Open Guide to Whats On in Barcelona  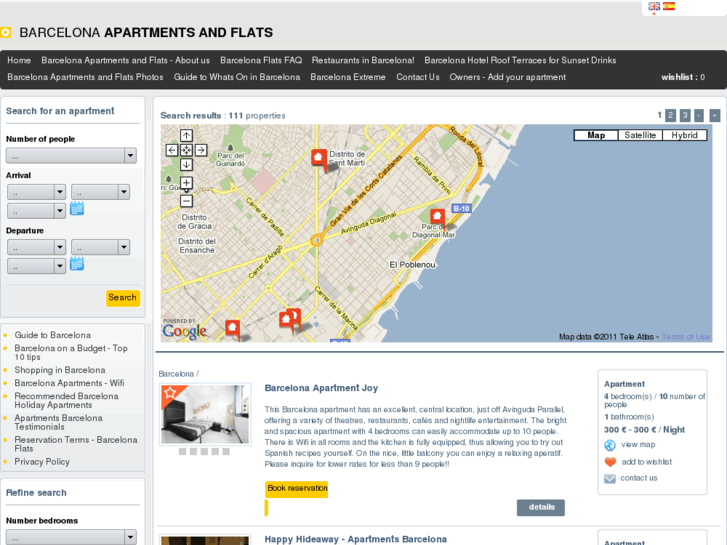237,77
